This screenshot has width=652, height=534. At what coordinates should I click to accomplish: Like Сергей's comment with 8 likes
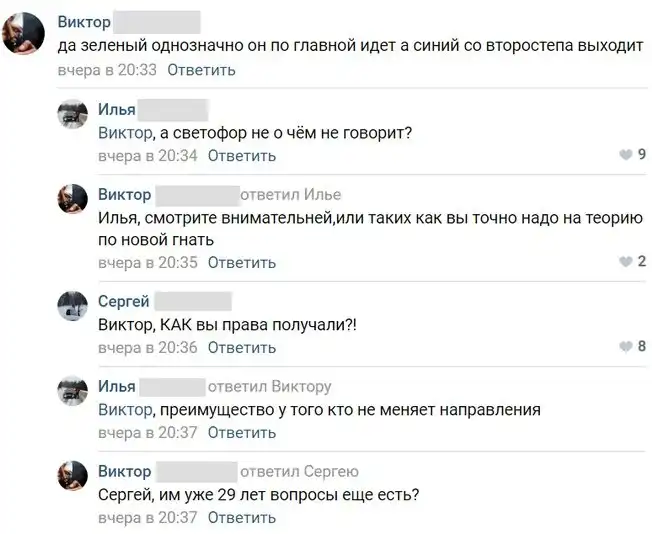[626, 347]
